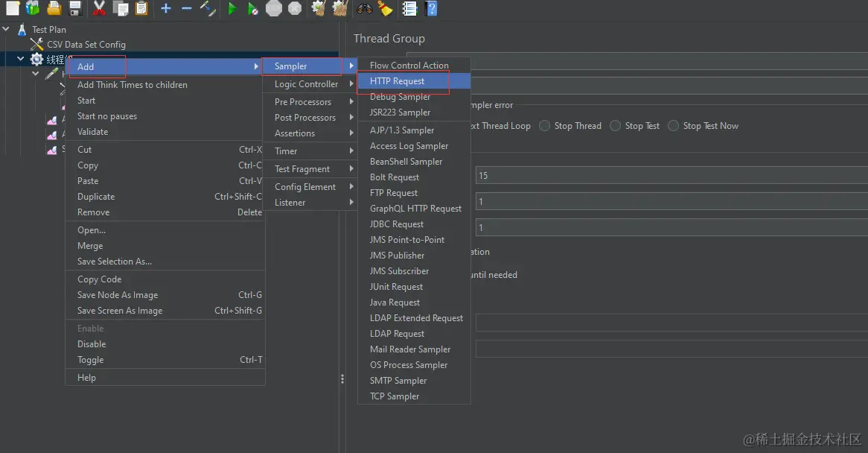
Task: Save the test plan with floppy icon
Action: pyautogui.click(x=74, y=7)
